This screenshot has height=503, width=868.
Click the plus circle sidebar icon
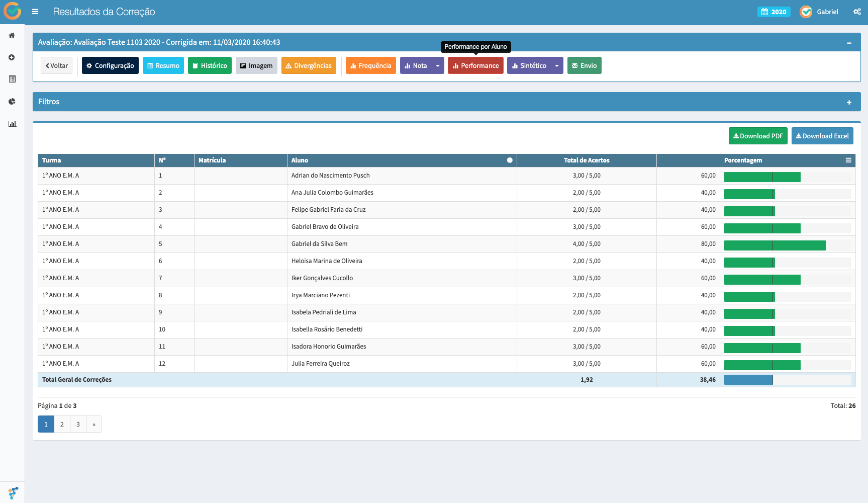click(12, 57)
